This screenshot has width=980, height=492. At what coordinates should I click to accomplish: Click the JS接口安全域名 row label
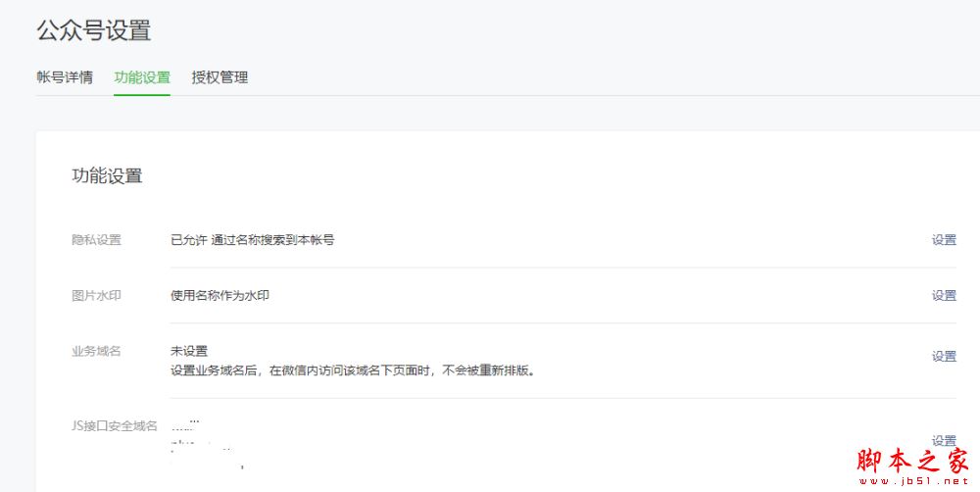115,426
